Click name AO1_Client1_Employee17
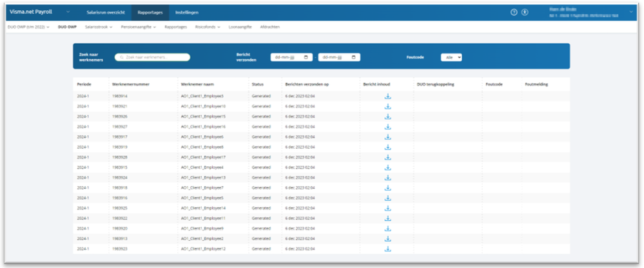Viewport: 644px width, 268px height. (x=203, y=157)
